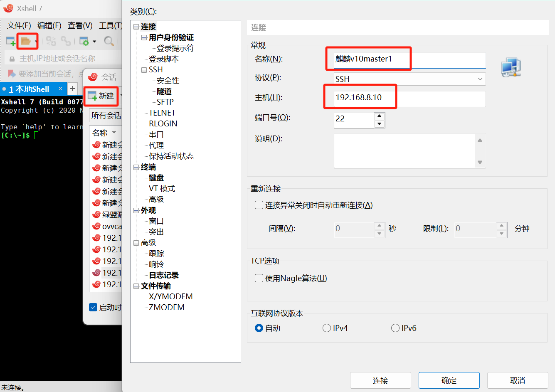
Task: Collapse the 外观 tree node
Action: coord(136,210)
